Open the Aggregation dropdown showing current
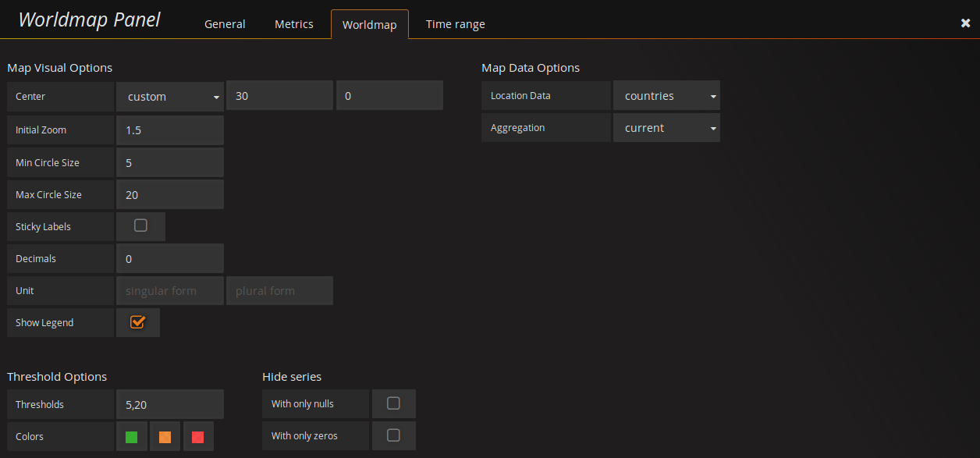The height and width of the screenshot is (458, 980). tap(666, 127)
